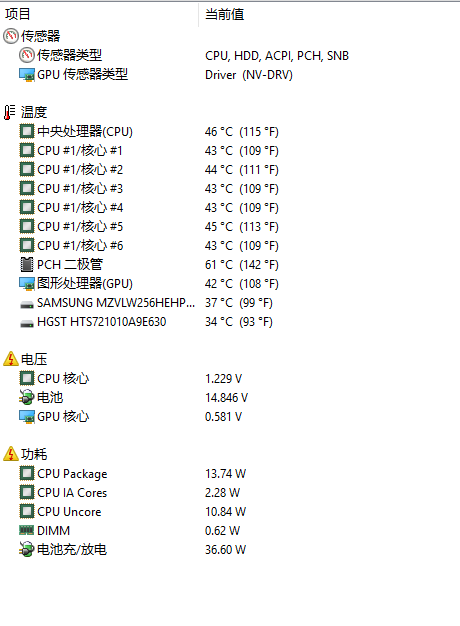Click the GPU 传感器类型 monitor icon

(27, 74)
